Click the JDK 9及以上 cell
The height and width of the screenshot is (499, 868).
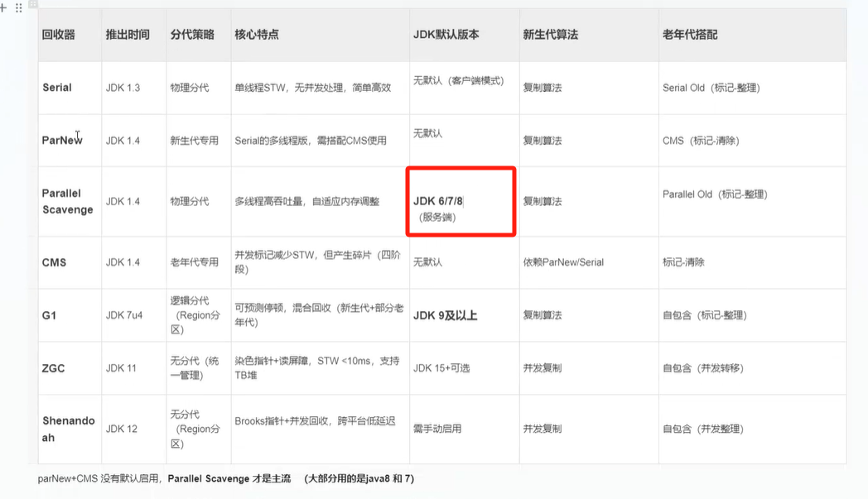pyautogui.click(x=446, y=315)
